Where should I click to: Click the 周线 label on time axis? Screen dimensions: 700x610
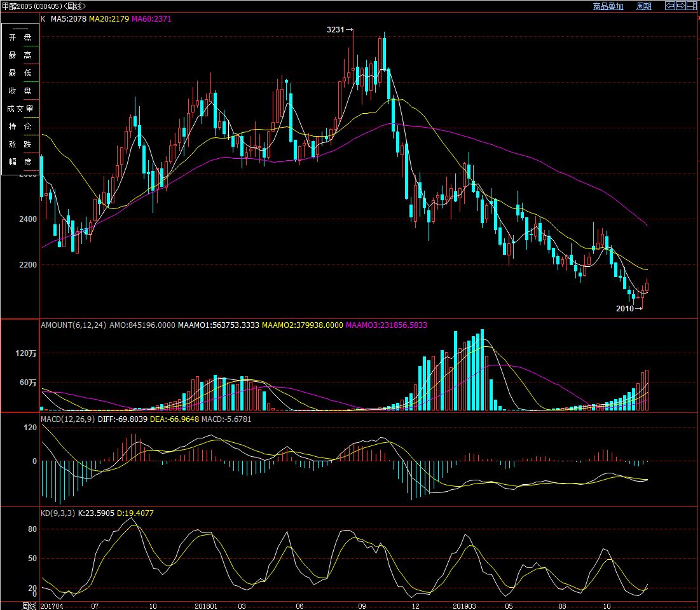[29, 606]
